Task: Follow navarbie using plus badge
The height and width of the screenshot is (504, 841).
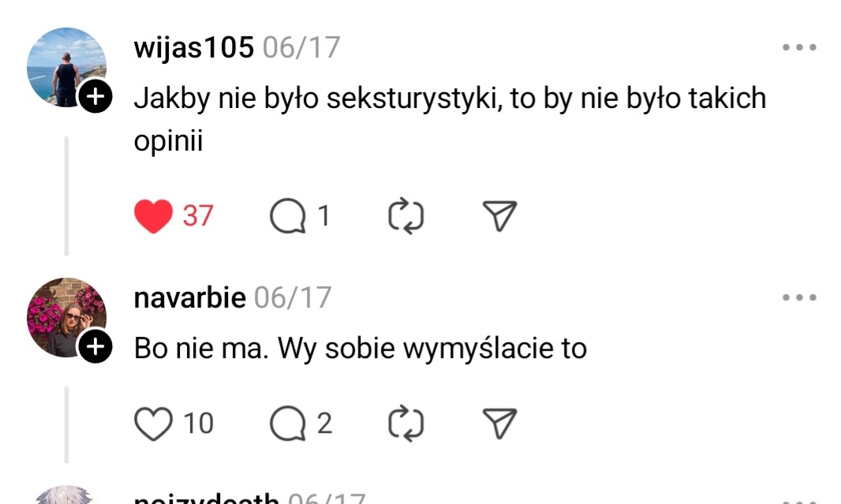Action: (95, 347)
